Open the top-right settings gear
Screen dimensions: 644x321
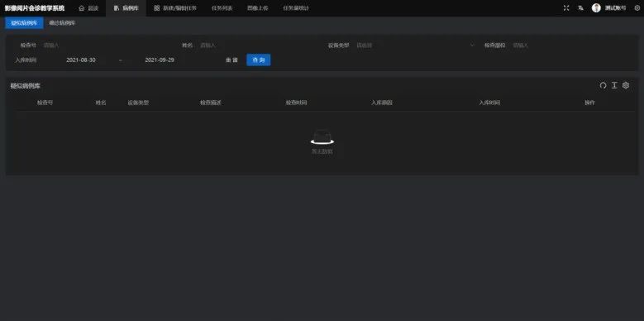pyautogui.click(x=637, y=7)
